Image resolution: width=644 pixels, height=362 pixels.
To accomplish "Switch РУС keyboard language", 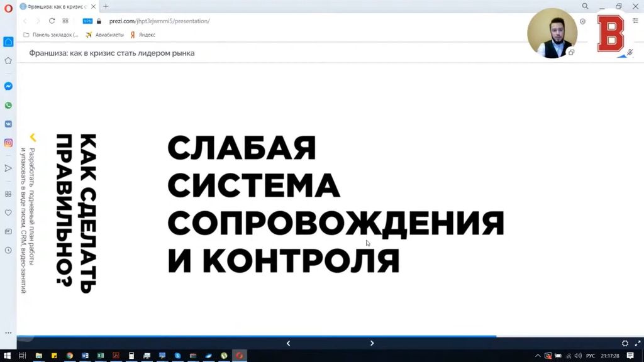I will pyautogui.click(x=591, y=356).
